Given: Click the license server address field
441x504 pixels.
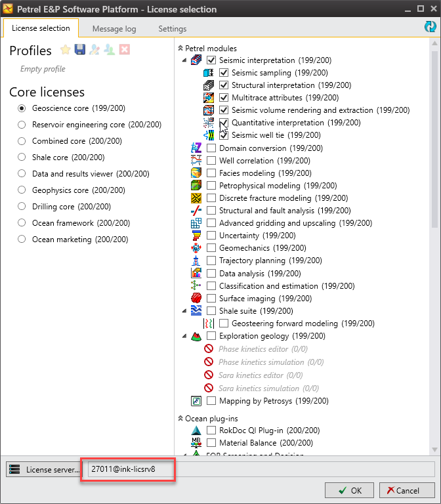Looking at the screenshot, I should pos(261,469).
